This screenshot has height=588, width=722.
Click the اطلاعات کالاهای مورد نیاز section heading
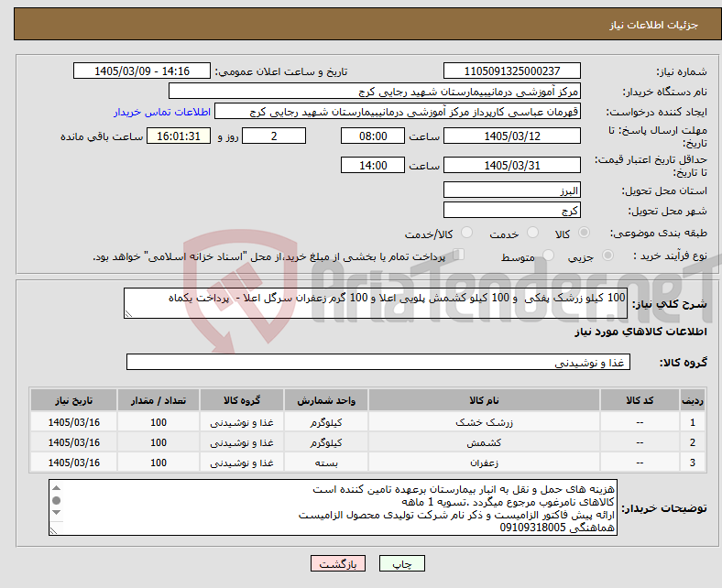click(x=640, y=332)
